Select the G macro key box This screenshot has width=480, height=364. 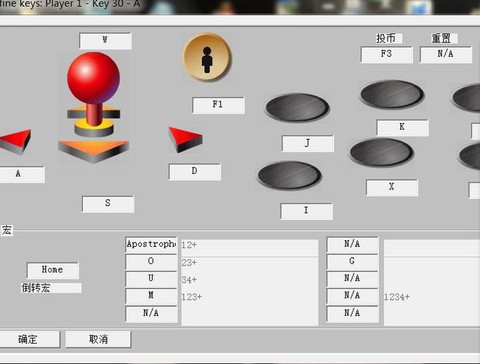click(x=352, y=262)
